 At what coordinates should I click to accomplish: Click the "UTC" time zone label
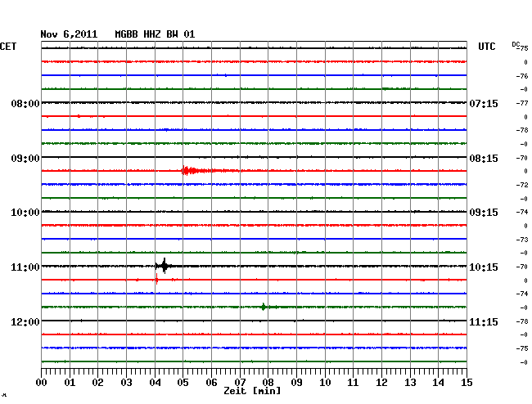click(486, 47)
